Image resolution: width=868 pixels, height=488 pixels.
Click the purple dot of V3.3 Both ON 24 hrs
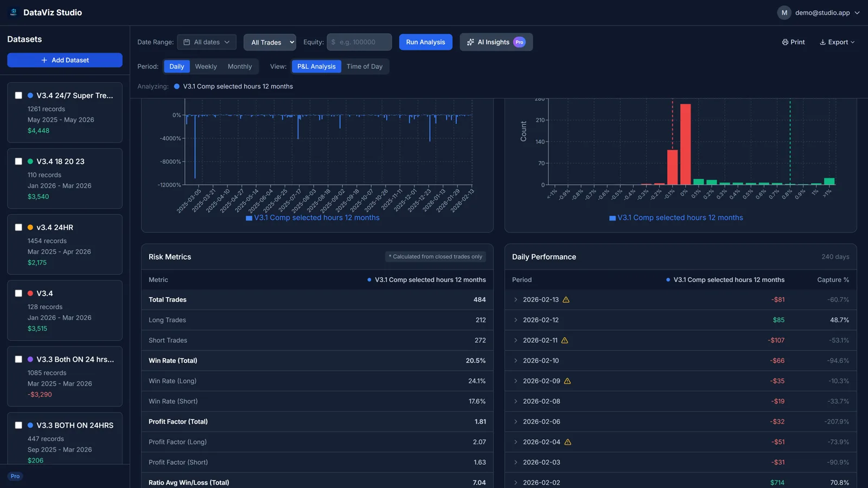tap(30, 359)
